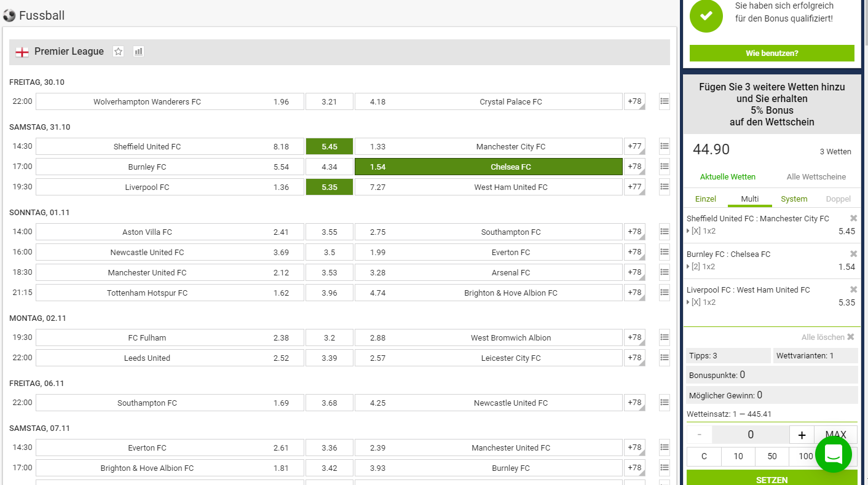Set stake to MAX

(835, 435)
